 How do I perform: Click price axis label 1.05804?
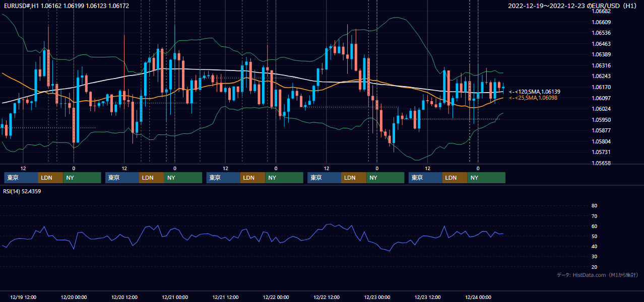(601, 141)
